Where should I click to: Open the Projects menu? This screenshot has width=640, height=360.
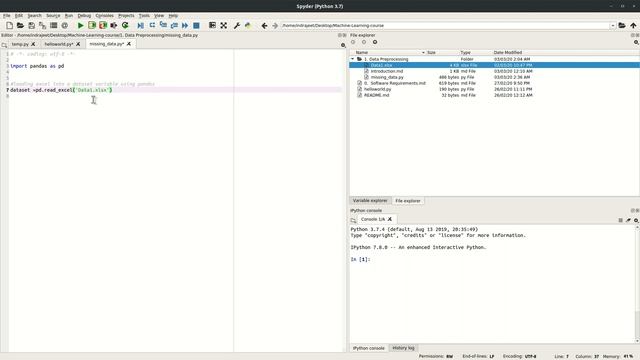126,16
